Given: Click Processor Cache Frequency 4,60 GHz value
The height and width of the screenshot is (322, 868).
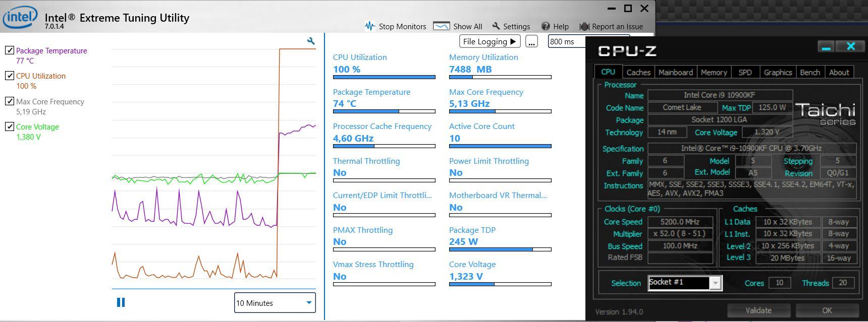Looking at the screenshot, I should click(x=353, y=138).
